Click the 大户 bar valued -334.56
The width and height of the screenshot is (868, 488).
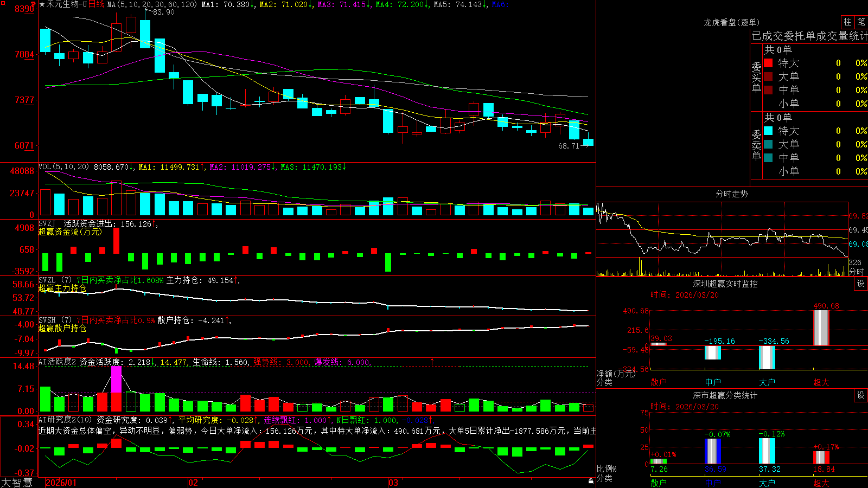767,358
